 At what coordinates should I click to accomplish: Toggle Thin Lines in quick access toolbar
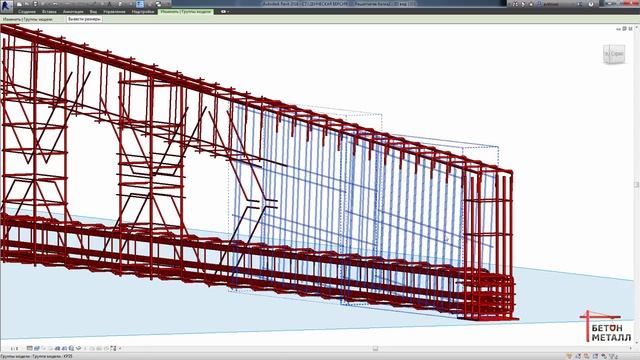(x=140, y=4)
